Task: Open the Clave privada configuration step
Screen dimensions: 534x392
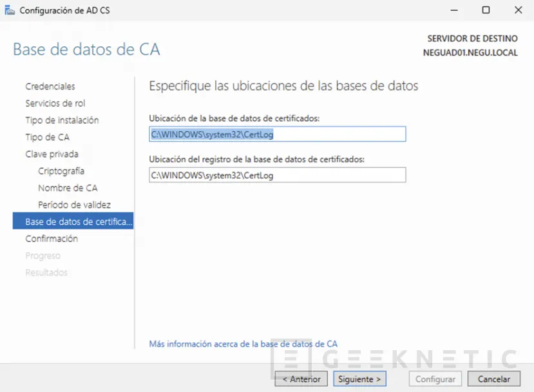Action: point(52,154)
